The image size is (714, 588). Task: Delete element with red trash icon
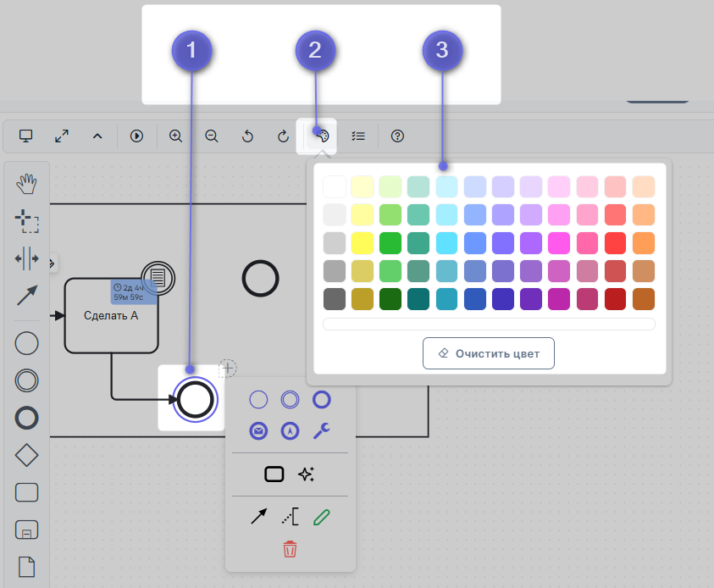click(x=291, y=549)
